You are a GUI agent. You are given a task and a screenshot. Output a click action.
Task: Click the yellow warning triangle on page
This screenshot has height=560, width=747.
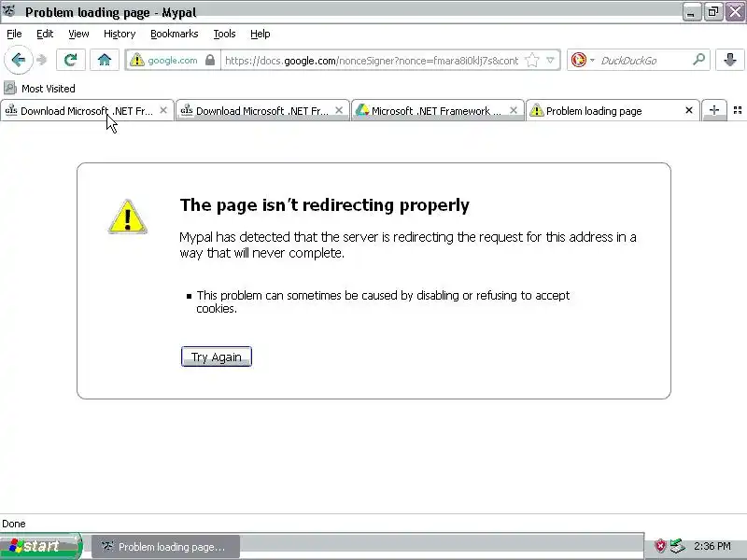pyautogui.click(x=127, y=217)
